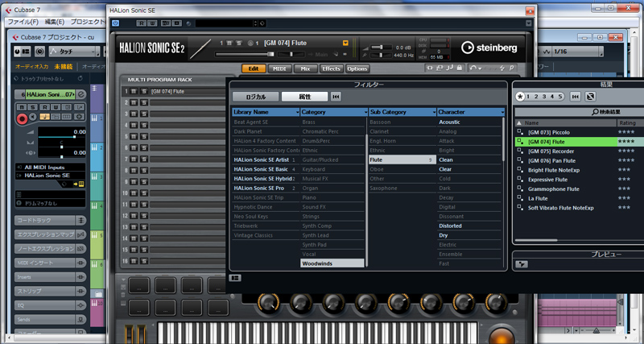Click the steinberg logo
Image resolution: width=644 pixels, height=344 pixels.
coord(489,48)
